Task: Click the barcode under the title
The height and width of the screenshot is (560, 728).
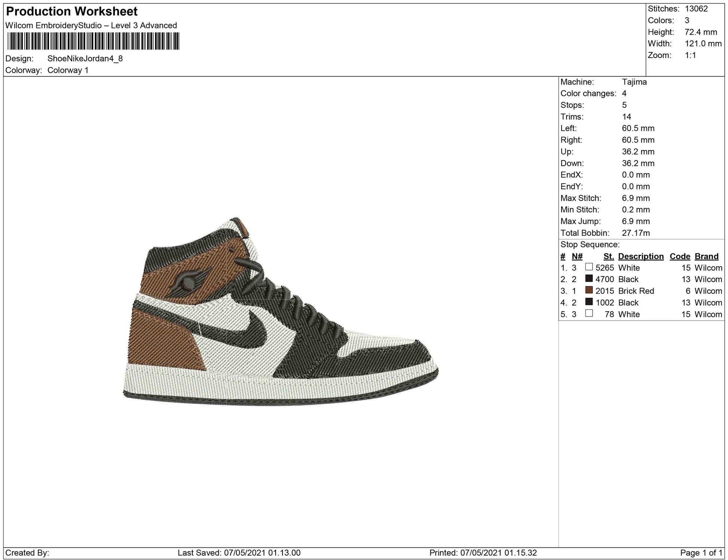Action: point(93,41)
